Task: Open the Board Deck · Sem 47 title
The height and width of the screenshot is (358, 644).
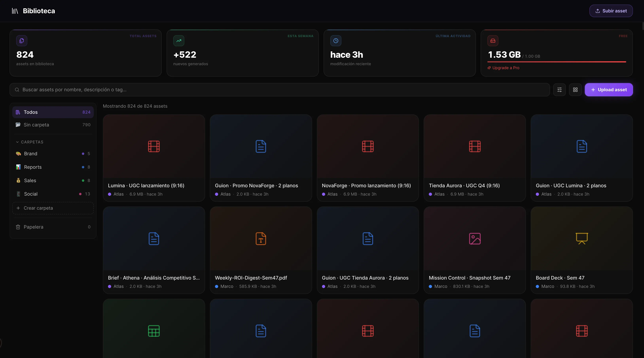Action: tap(560, 278)
